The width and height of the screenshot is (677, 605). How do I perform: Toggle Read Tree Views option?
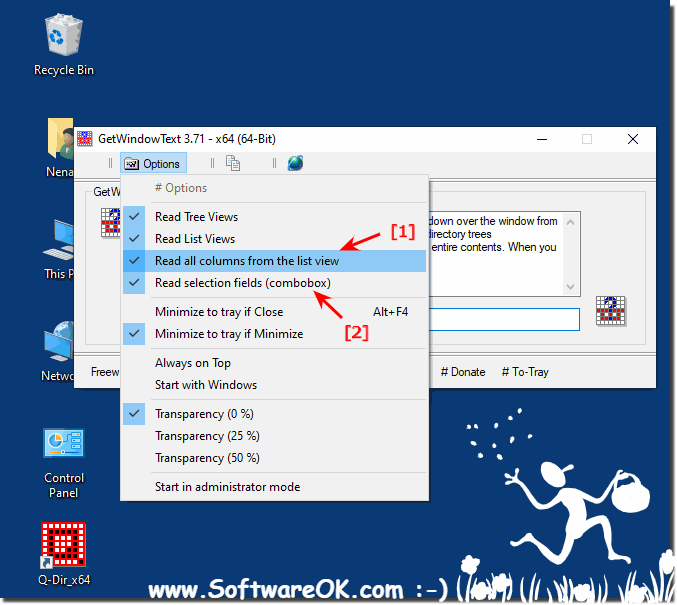(275, 217)
